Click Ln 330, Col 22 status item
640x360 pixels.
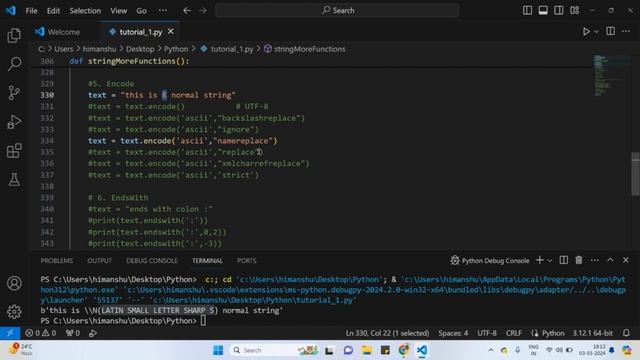(x=387, y=333)
